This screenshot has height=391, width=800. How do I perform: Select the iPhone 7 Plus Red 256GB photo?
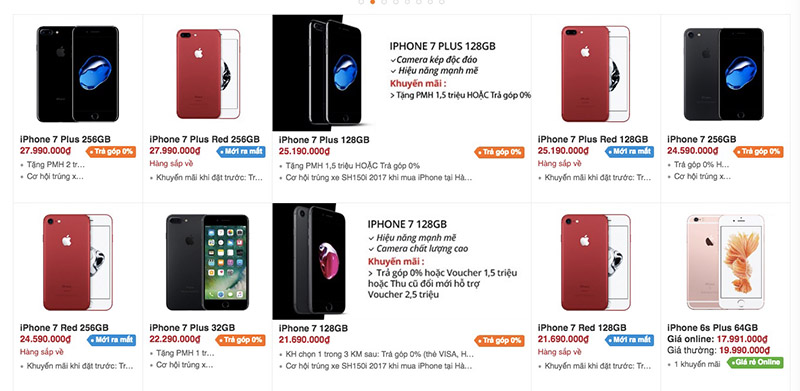point(208,74)
